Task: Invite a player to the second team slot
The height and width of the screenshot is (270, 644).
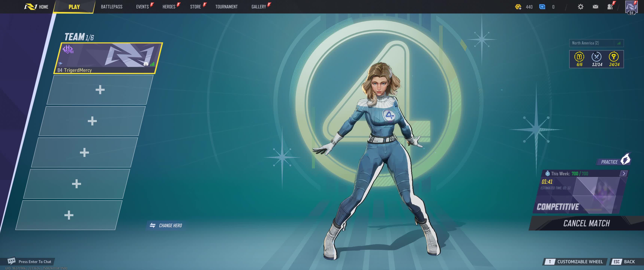Action: (100, 90)
